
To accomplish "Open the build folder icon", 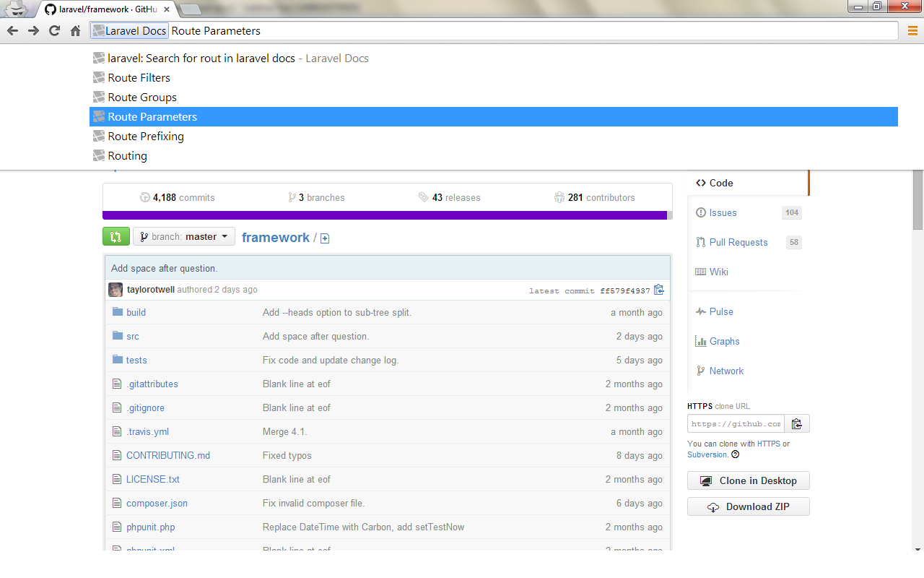I will [x=118, y=312].
